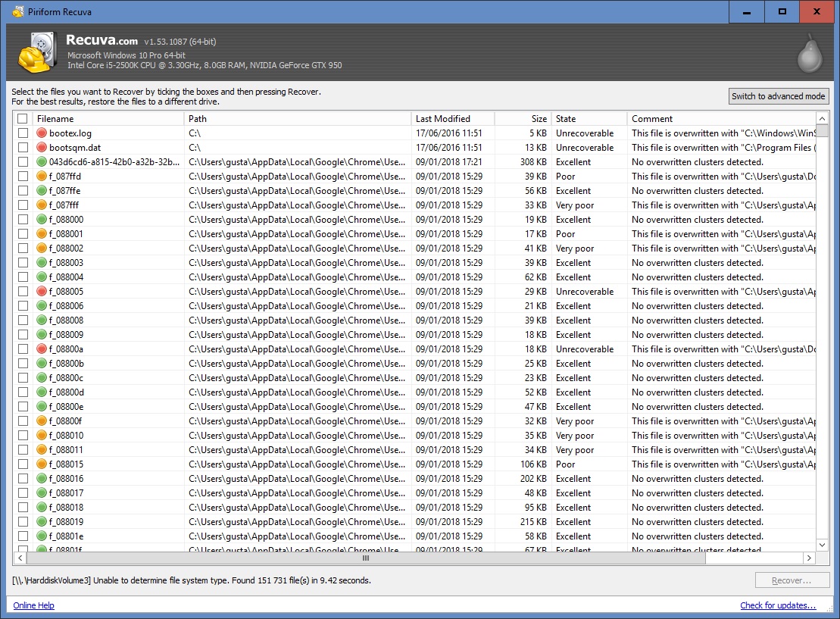Click the orange status dot for f_087ffd
840x619 pixels.
coord(42,177)
